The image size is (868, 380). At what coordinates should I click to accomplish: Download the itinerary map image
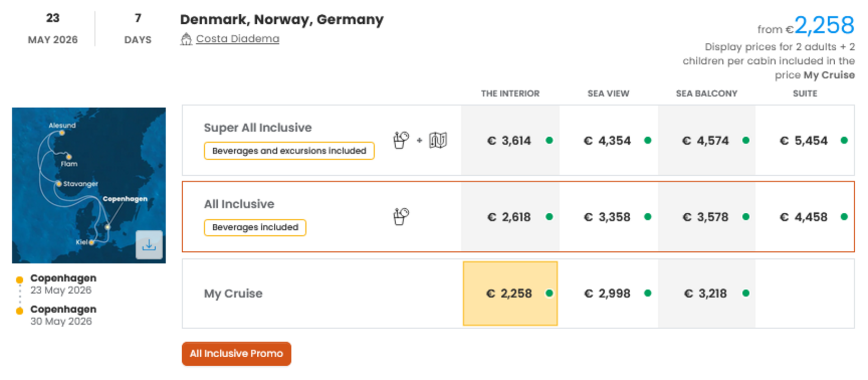pyautogui.click(x=149, y=245)
